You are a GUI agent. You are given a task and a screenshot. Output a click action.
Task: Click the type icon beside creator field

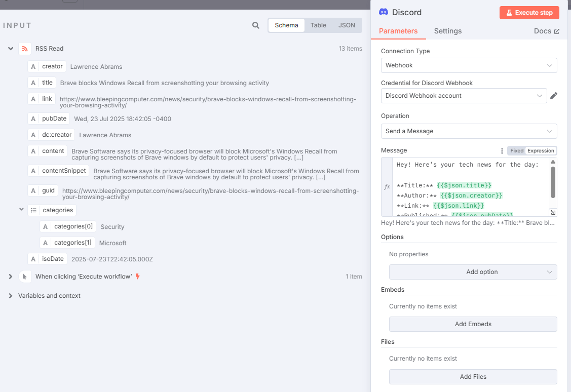point(33,67)
